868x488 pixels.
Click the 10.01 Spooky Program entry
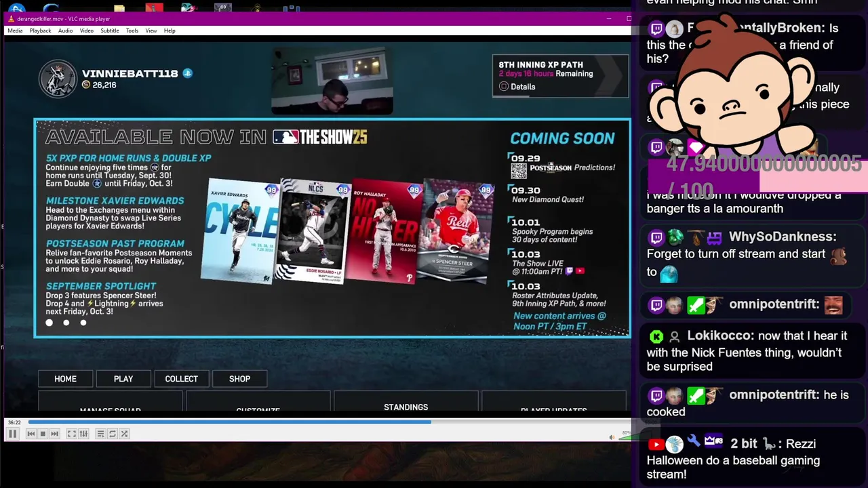pyautogui.click(x=551, y=230)
